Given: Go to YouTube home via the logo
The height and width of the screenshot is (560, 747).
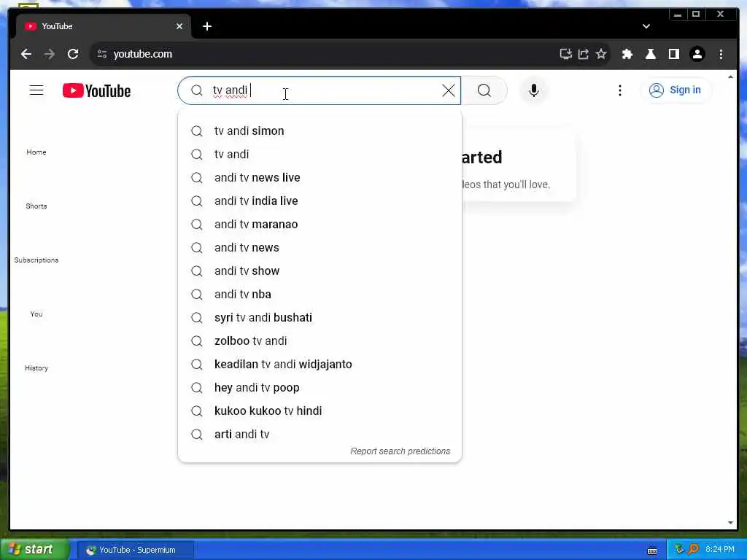Looking at the screenshot, I should click(97, 90).
